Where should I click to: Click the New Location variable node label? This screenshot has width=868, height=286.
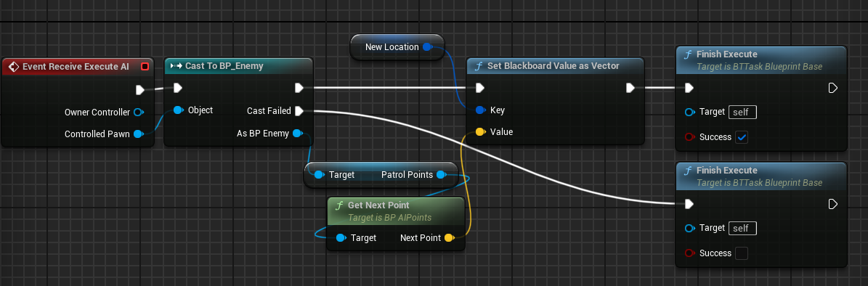392,47
